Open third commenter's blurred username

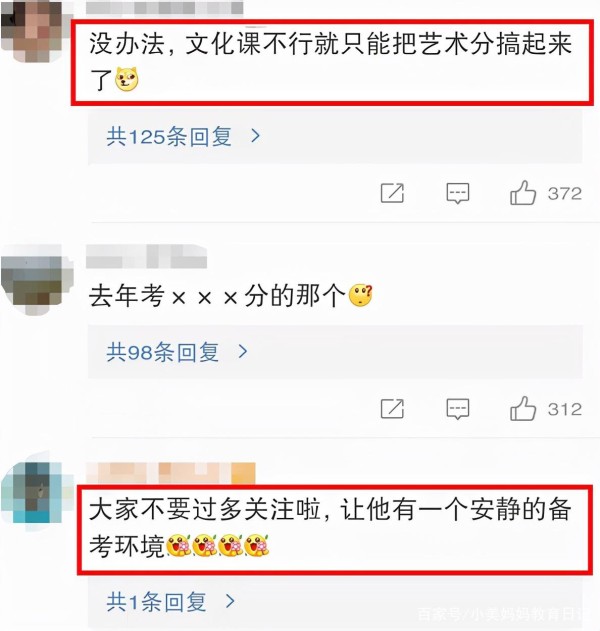click(171, 472)
